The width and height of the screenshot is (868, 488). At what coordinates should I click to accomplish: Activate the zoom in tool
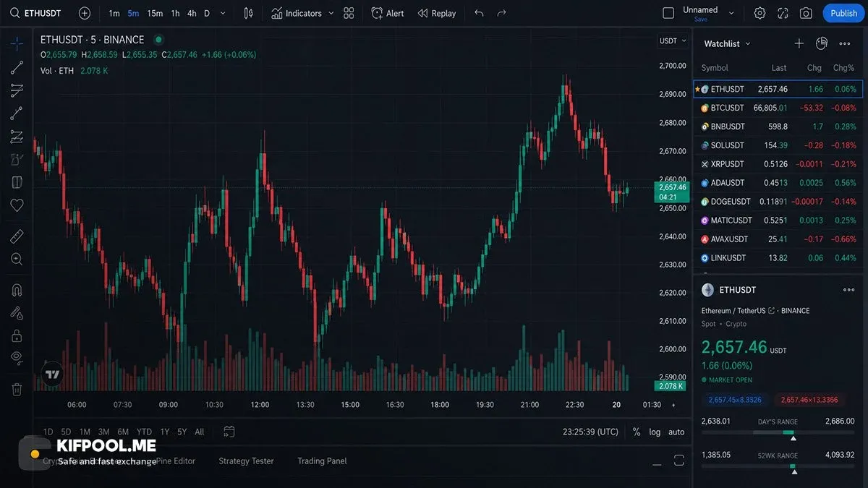pos(17,259)
